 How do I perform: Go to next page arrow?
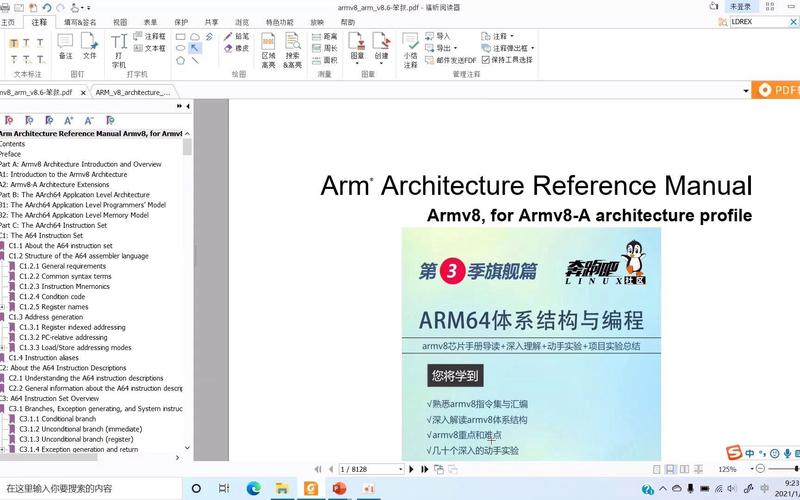(x=411, y=469)
